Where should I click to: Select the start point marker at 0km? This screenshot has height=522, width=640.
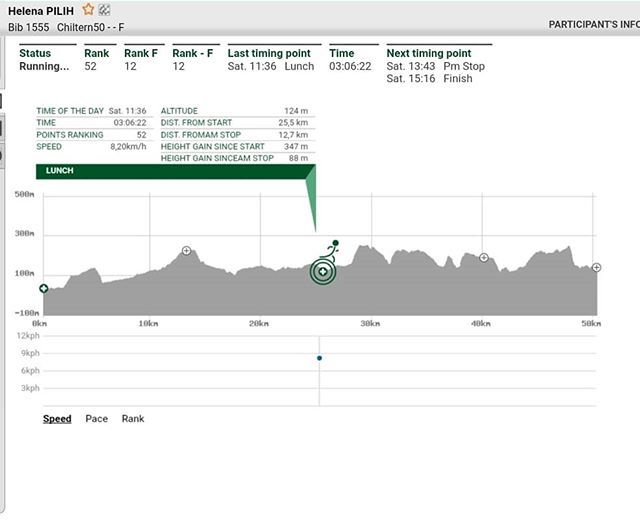(44, 289)
